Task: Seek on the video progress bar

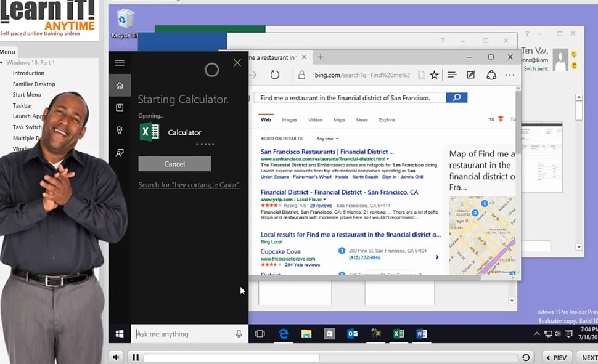Action: point(331,357)
